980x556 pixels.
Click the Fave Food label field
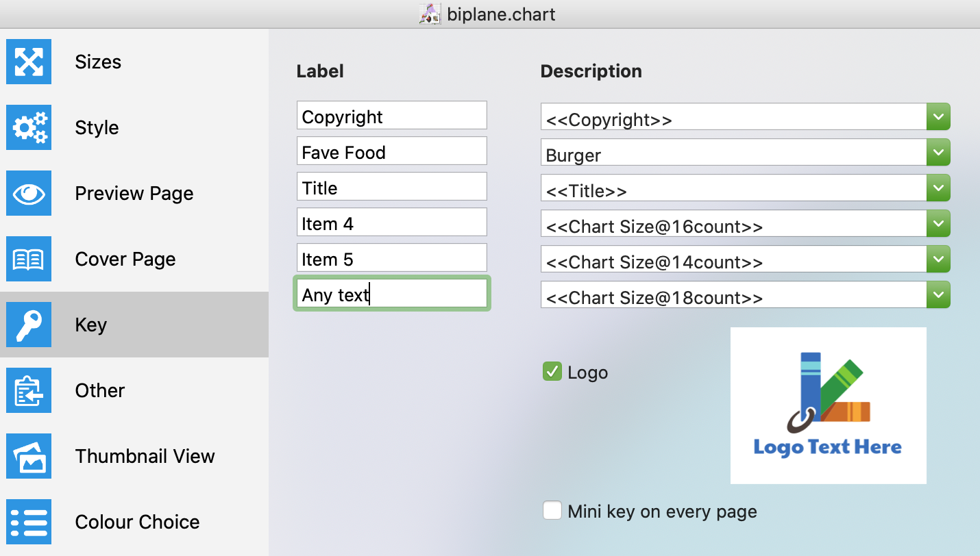tap(391, 151)
